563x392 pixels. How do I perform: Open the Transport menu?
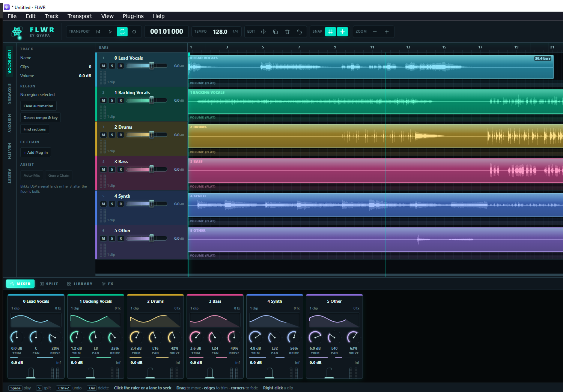(80, 16)
